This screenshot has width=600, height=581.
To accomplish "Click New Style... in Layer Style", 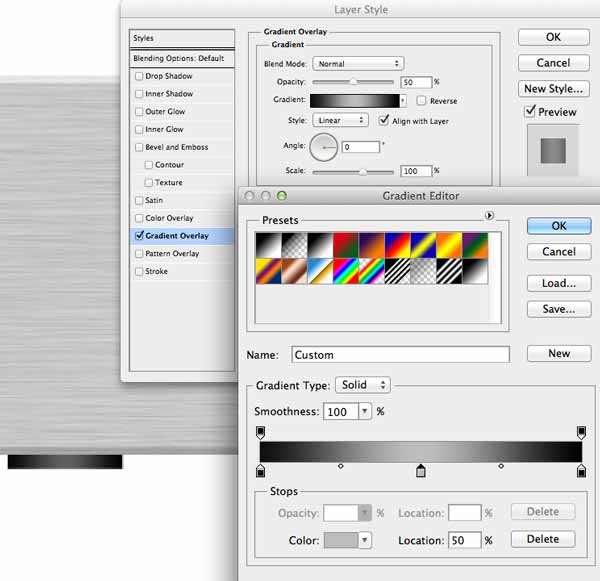I will (554, 89).
